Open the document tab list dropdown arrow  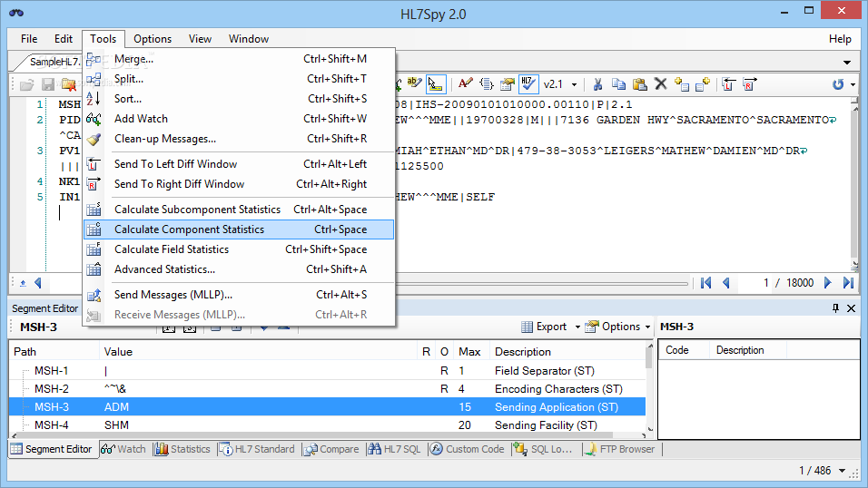[847, 62]
